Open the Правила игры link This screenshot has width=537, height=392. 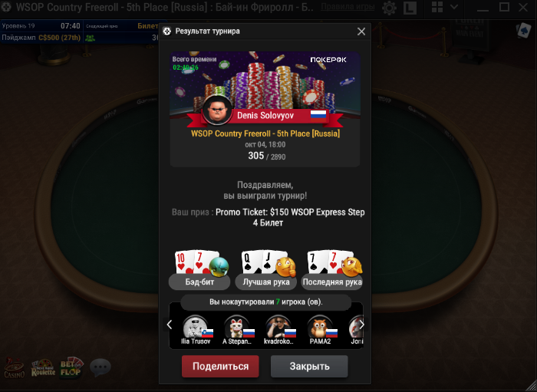348,6
